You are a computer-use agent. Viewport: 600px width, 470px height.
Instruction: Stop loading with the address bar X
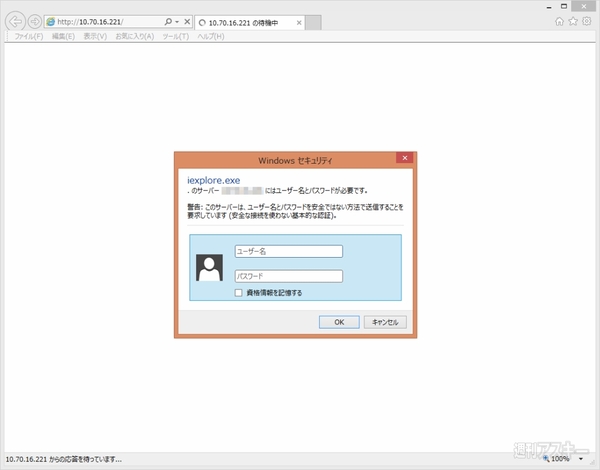(x=187, y=21)
